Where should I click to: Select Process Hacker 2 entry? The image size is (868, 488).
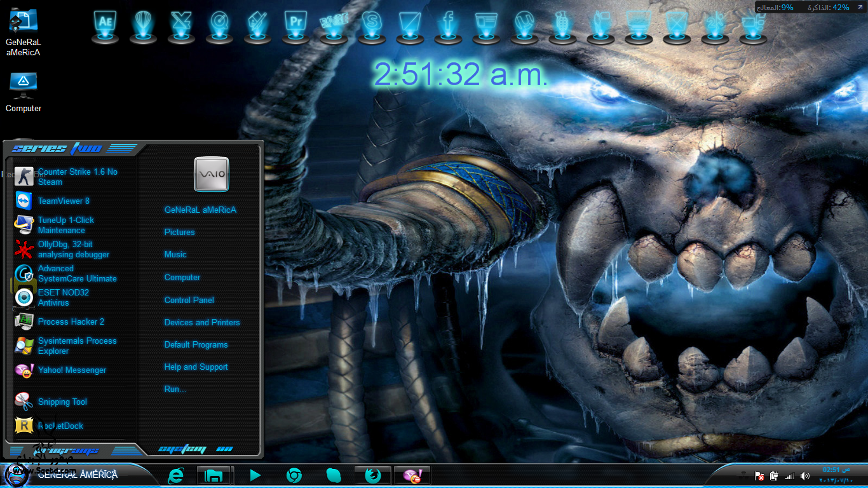[71, 322]
